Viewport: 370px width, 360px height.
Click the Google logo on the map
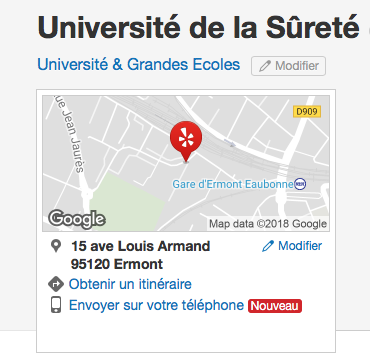pyautogui.click(x=77, y=220)
